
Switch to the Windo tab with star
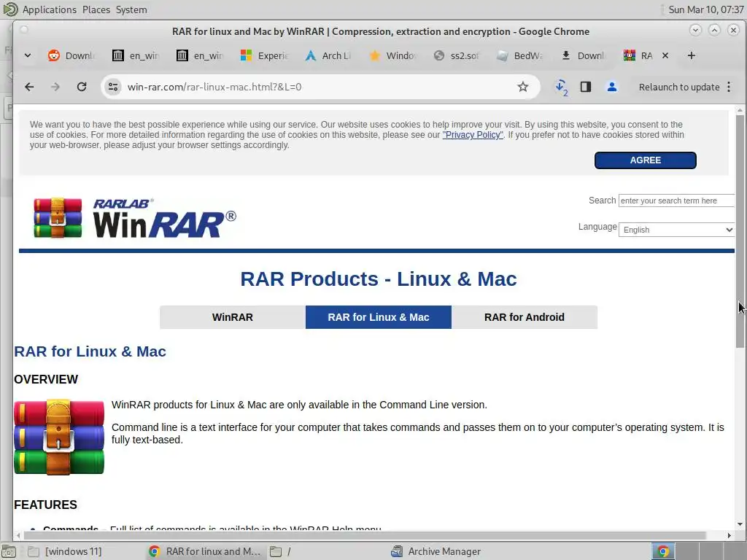(x=393, y=55)
